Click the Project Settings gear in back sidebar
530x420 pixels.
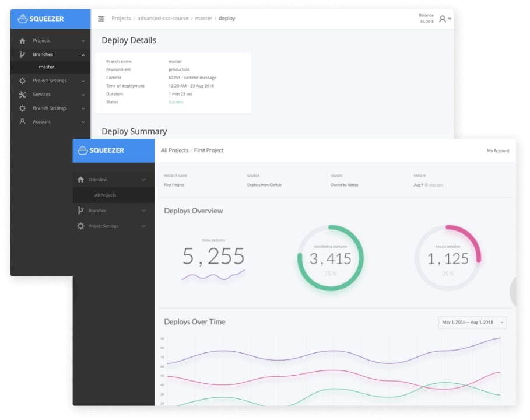(x=22, y=81)
